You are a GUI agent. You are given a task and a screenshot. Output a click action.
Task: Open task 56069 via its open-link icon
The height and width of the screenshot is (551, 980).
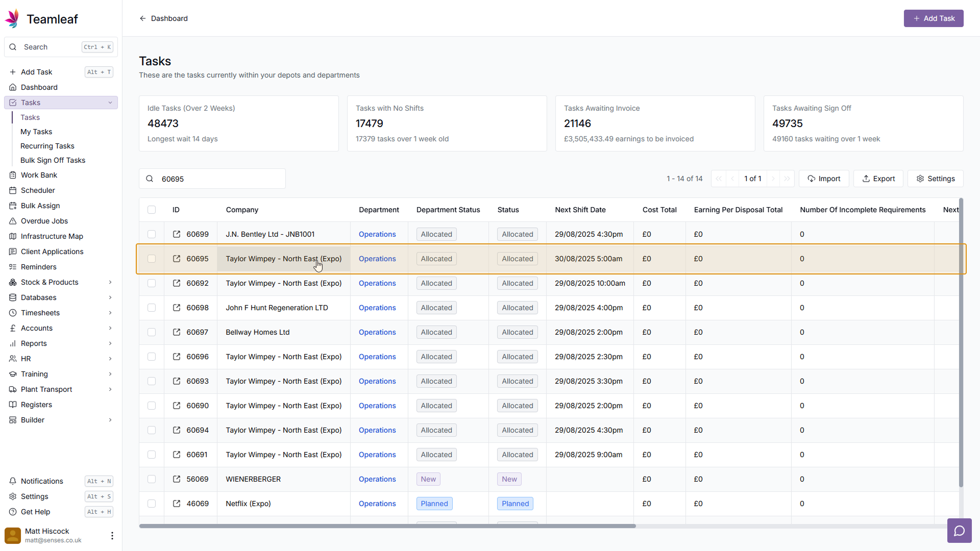177,479
